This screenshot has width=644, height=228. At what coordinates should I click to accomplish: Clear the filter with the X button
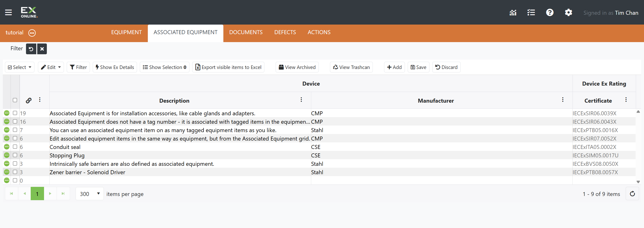click(42, 49)
